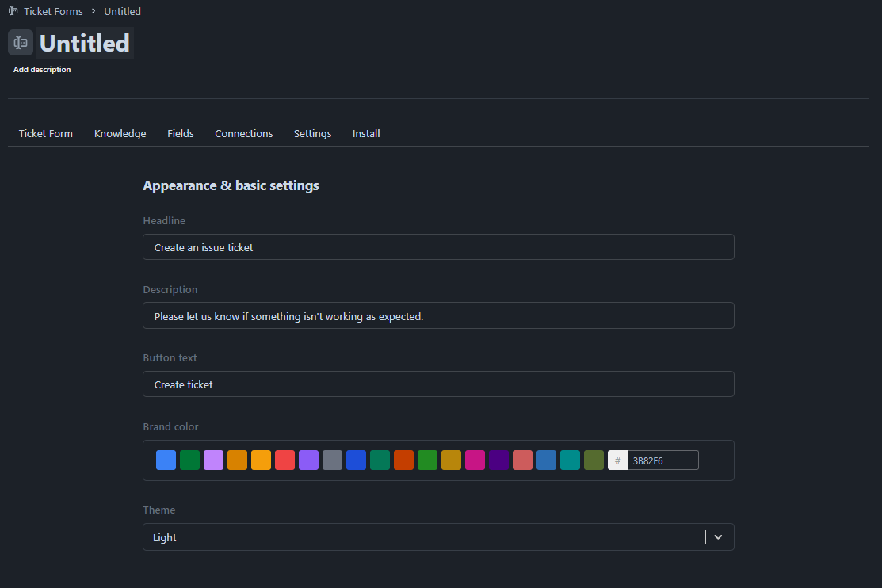Screen dimensions: 882x588
Task: Select the teal brand color swatch
Action: 570,460
